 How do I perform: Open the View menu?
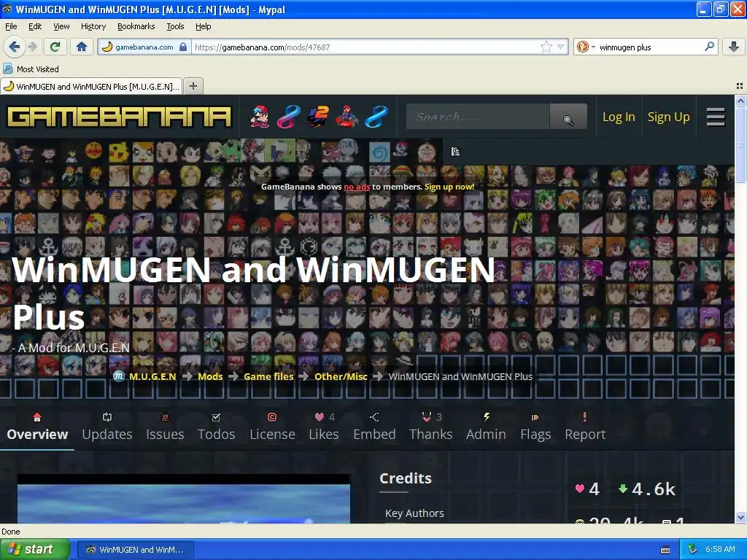point(61,26)
